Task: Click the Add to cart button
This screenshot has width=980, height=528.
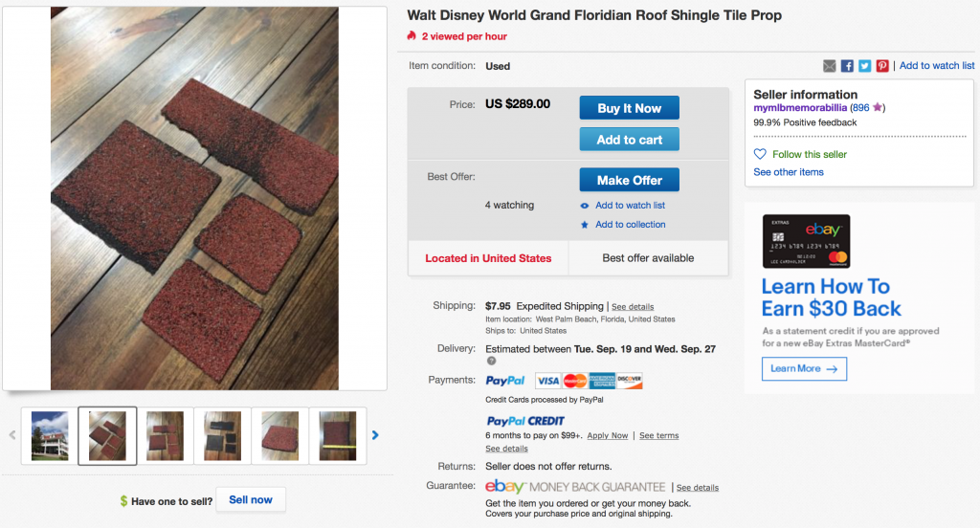Action: click(629, 140)
